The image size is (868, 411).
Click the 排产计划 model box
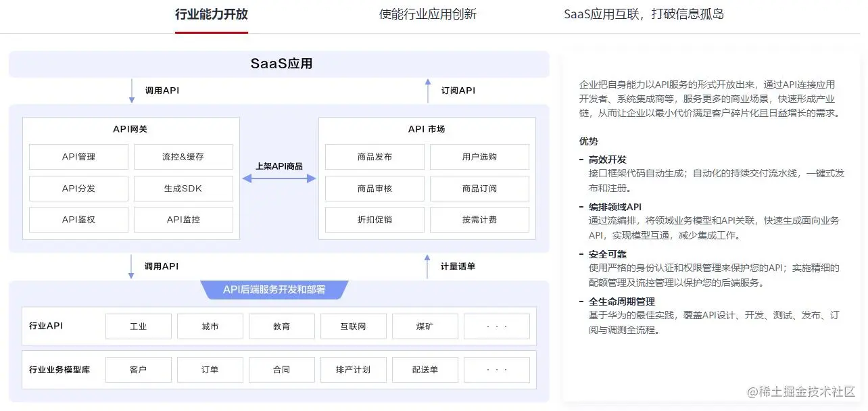coord(354,370)
